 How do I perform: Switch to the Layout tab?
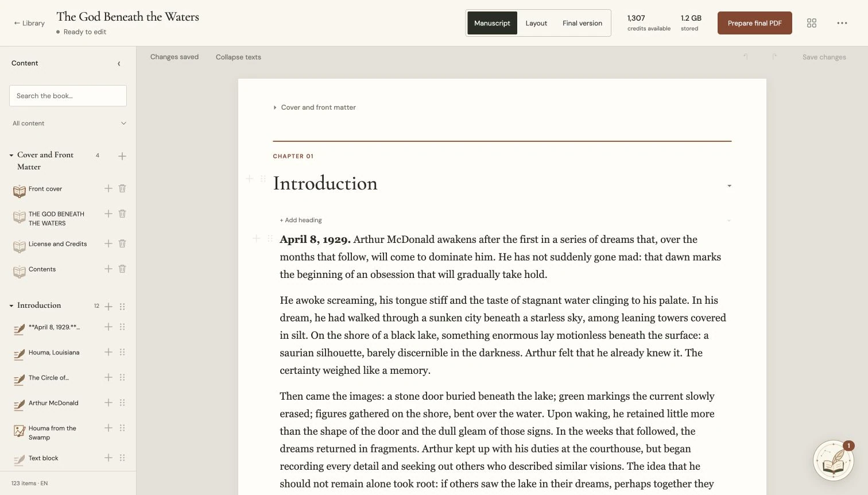pyautogui.click(x=536, y=23)
